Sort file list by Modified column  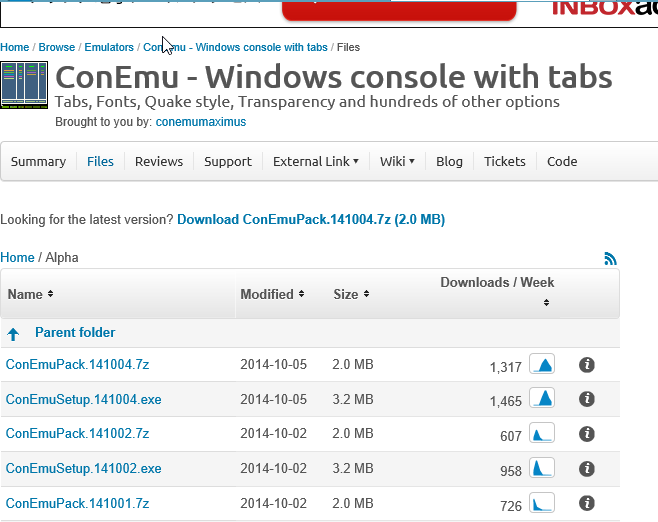coord(272,294)
